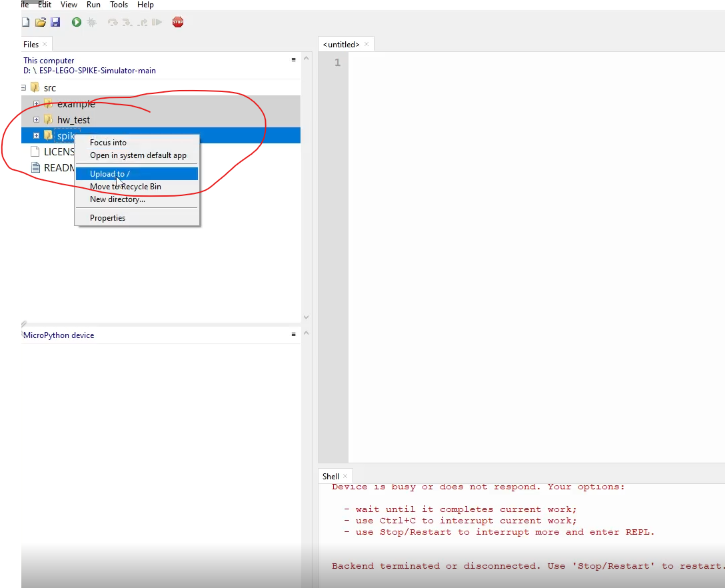Run the current script
Screen dimensions: 725x588
coord(75,22)
